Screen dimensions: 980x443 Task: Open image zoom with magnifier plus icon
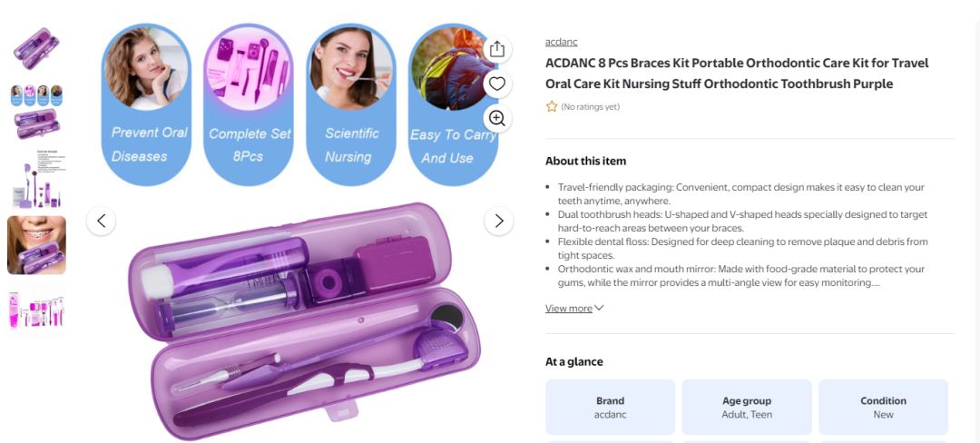point(497,118)
